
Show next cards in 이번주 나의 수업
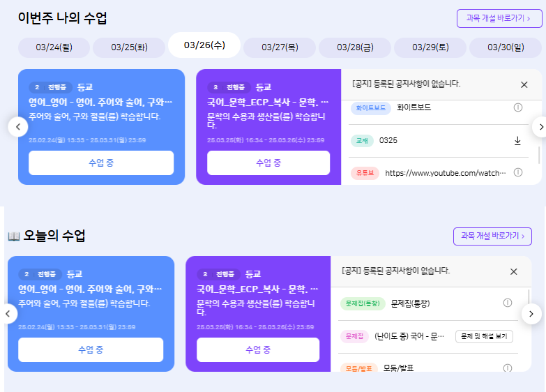[540, 127]
